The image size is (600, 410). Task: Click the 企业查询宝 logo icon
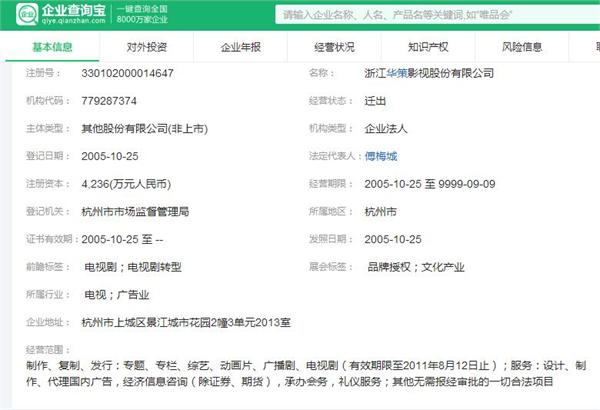[27, 15]
